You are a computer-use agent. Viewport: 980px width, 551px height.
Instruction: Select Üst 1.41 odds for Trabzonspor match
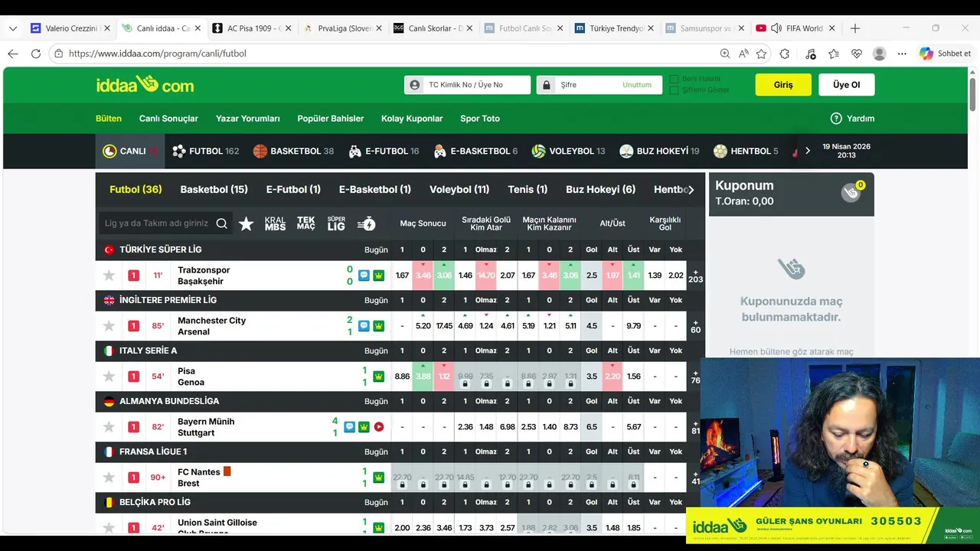pyautogui.click(x=633, y=275)
